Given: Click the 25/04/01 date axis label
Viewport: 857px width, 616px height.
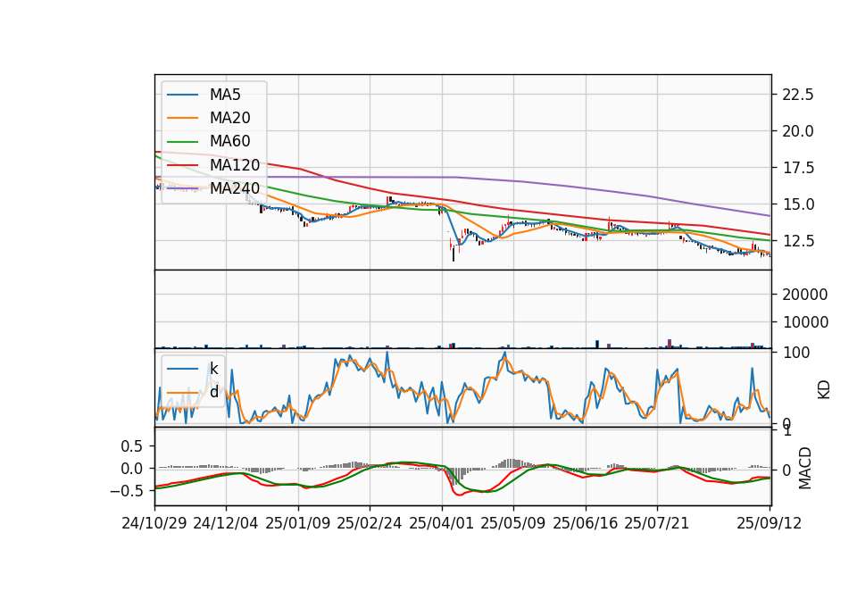Looking at the screenshot, I should point(442,523).
